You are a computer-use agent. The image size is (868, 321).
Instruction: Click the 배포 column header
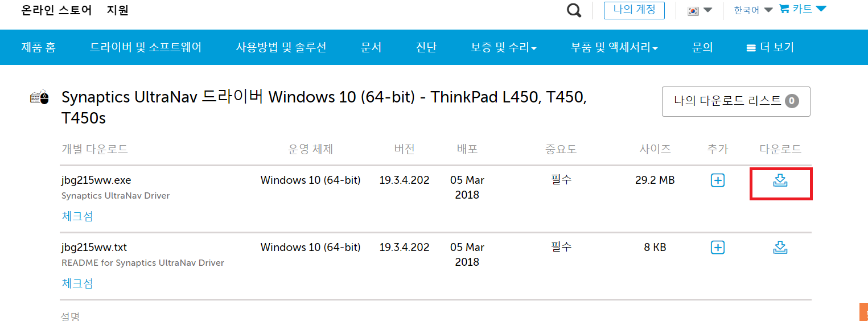point(467,150)
